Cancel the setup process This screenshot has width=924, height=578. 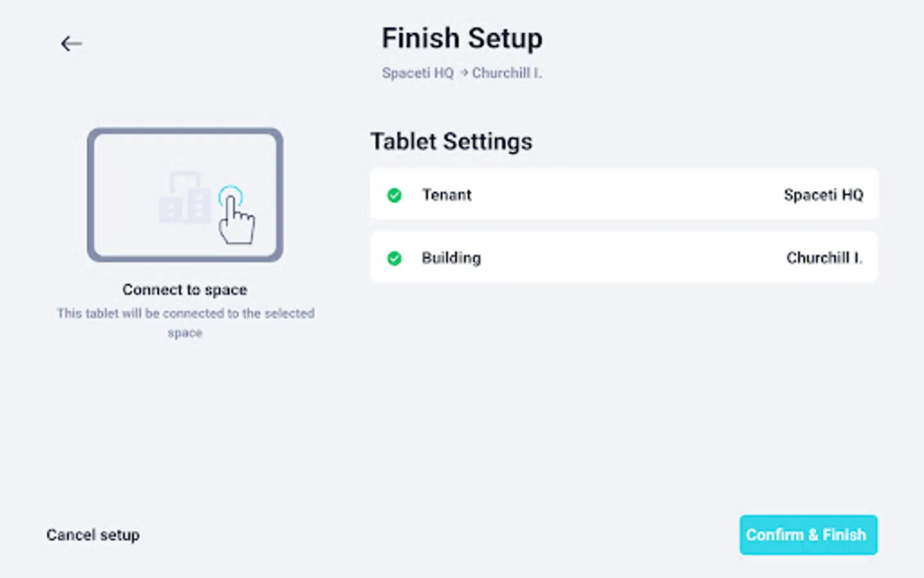pyautogui.click(x=93, y=535)
